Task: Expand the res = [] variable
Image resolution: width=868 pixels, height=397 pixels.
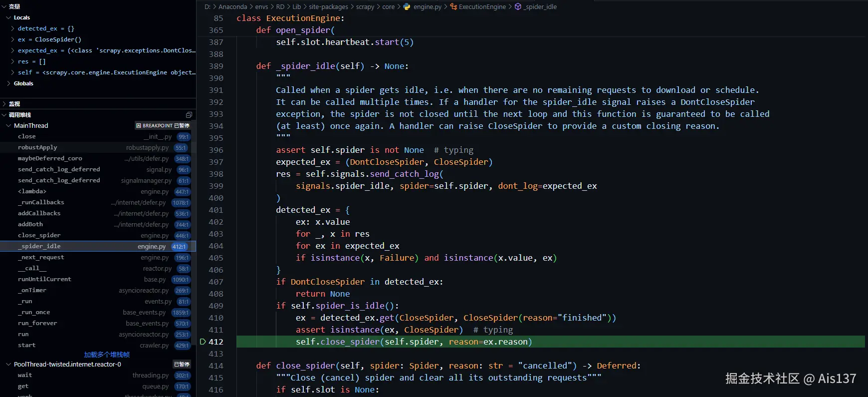Action: click(x=12, y=61)
